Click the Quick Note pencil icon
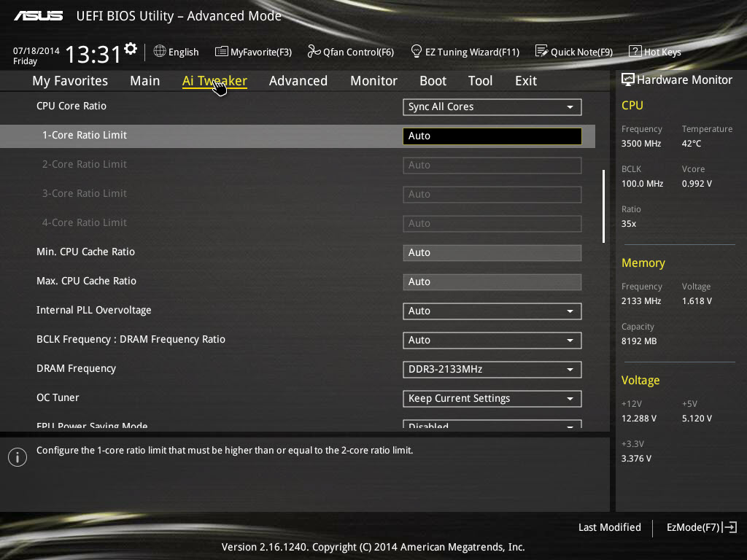The height and width of the screenshot is (560, 747). point(542,51)
